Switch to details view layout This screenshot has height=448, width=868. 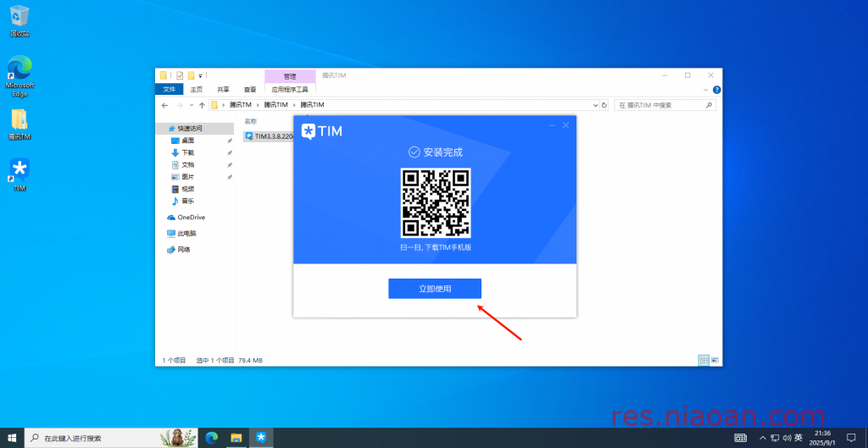coord(704,360)
